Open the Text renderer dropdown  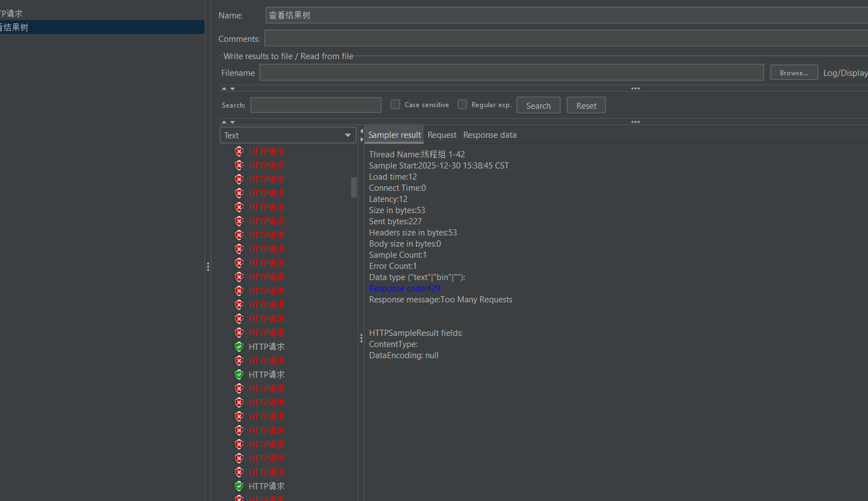288,135
